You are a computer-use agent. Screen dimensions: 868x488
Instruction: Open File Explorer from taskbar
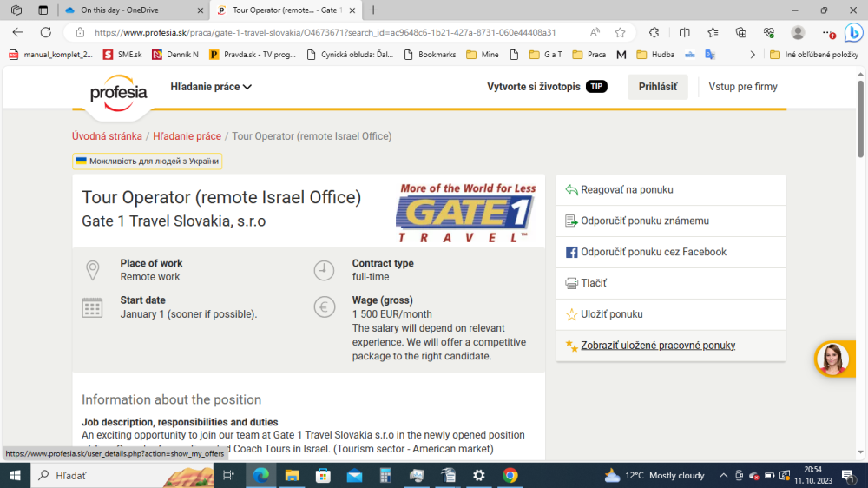tap(292, 475)
